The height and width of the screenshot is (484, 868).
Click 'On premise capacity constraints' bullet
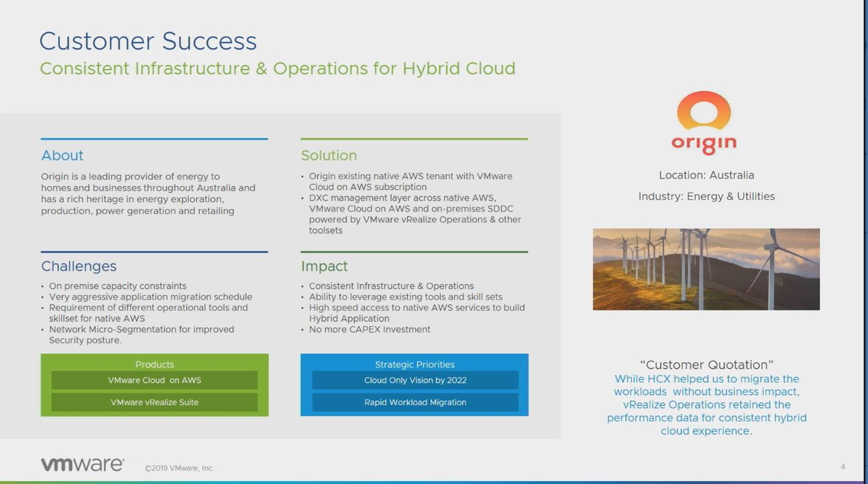[x=117, y=286]
